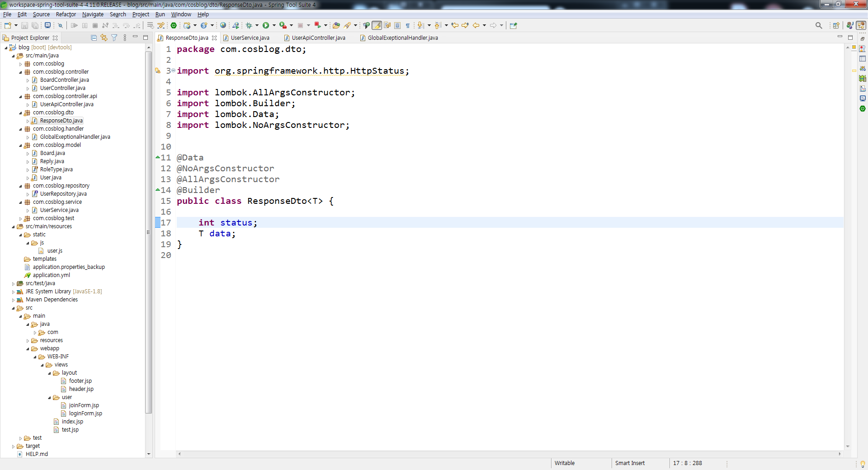
Task: Click Collapse All in Project Explorer
Action: (94, 38)
